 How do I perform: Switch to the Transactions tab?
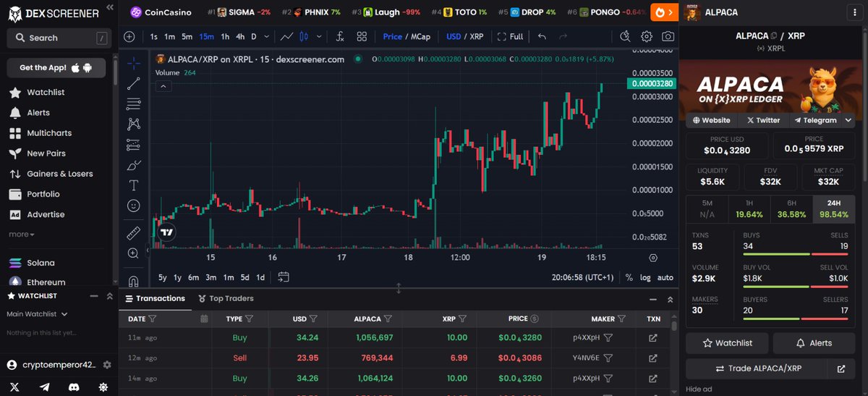[x=154, y=298]
